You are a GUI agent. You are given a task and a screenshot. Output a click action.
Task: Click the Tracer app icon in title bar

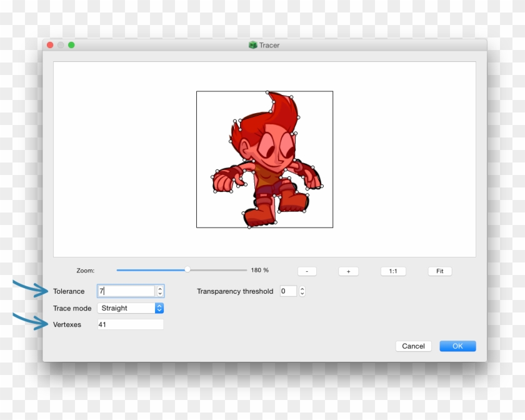point(252,45)
